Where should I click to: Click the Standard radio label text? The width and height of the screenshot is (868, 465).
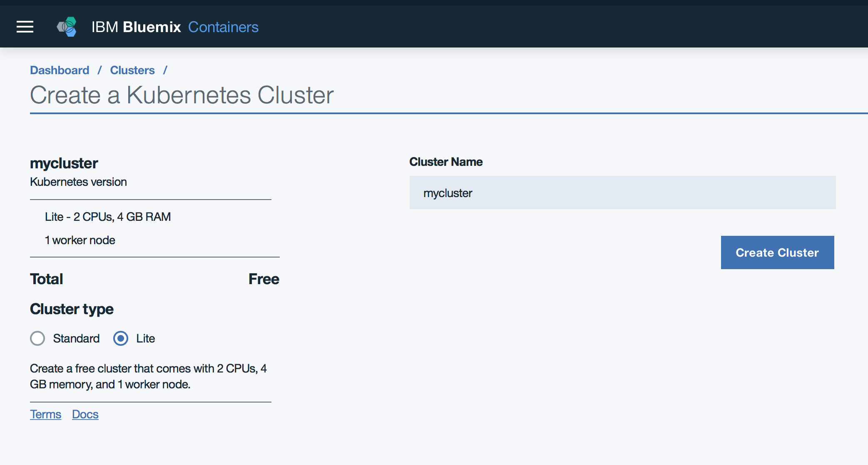(76, 338)
